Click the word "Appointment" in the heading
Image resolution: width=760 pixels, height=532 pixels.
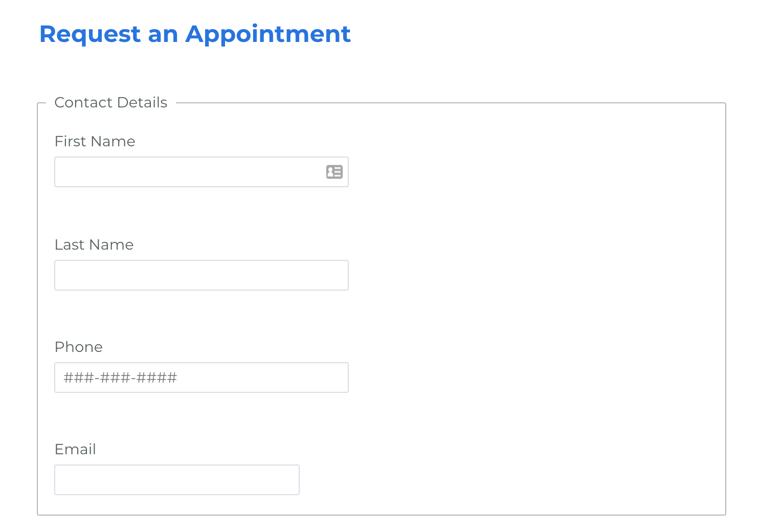click(268, 34)
